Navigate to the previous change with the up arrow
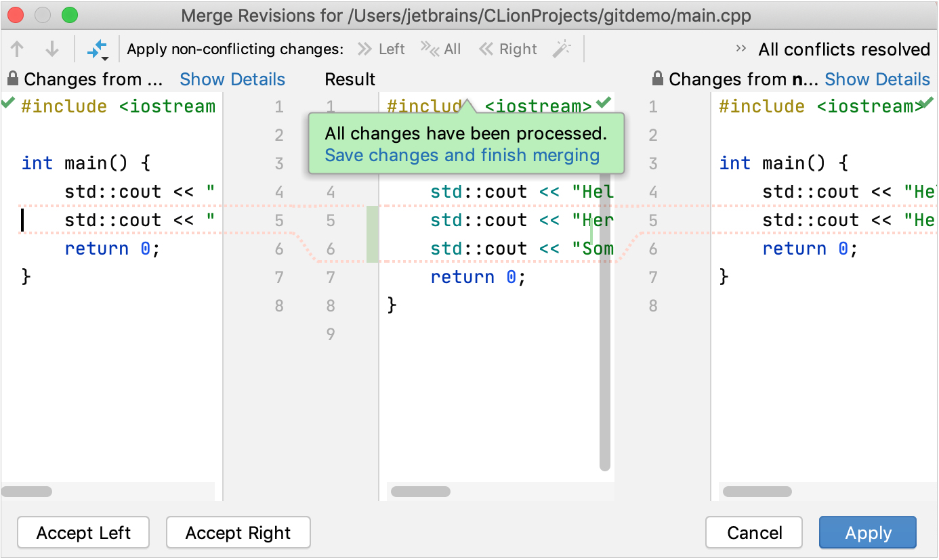The height and width of the screenshot is (560, 939). coord(17,48)
